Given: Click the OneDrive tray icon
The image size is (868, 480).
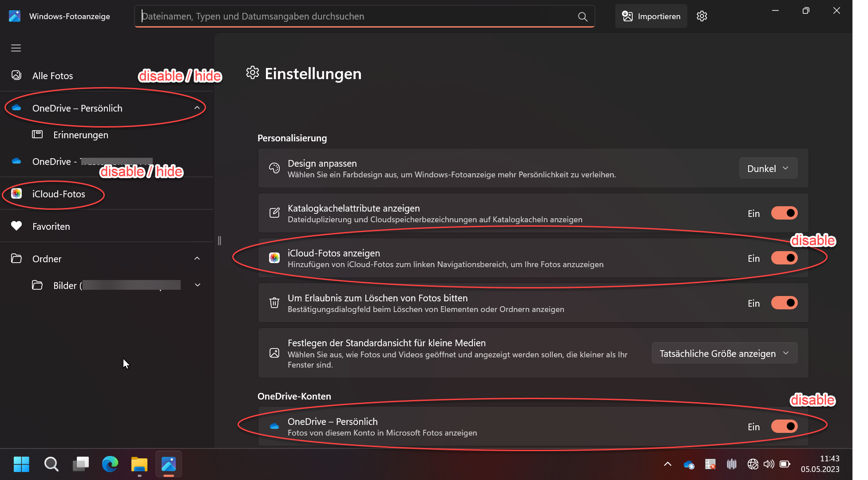Looking at the screenshot, I should coord(689,465).
